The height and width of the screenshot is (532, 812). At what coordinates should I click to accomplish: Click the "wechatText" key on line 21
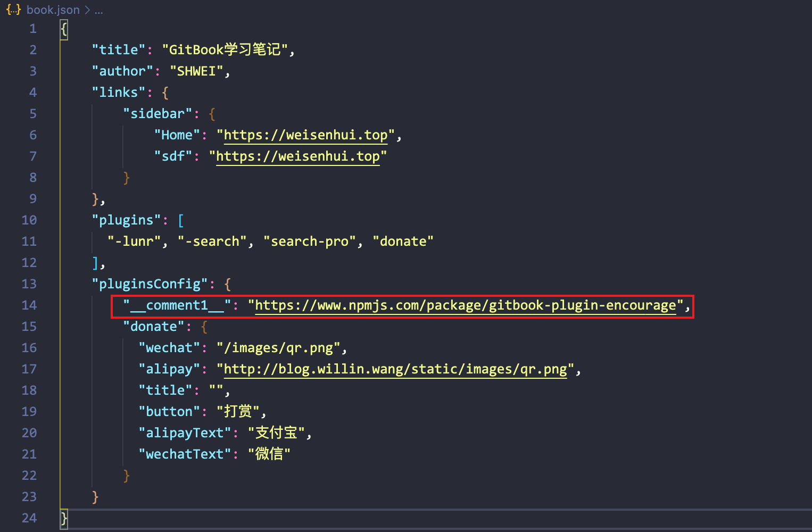(x=184, y=453)
